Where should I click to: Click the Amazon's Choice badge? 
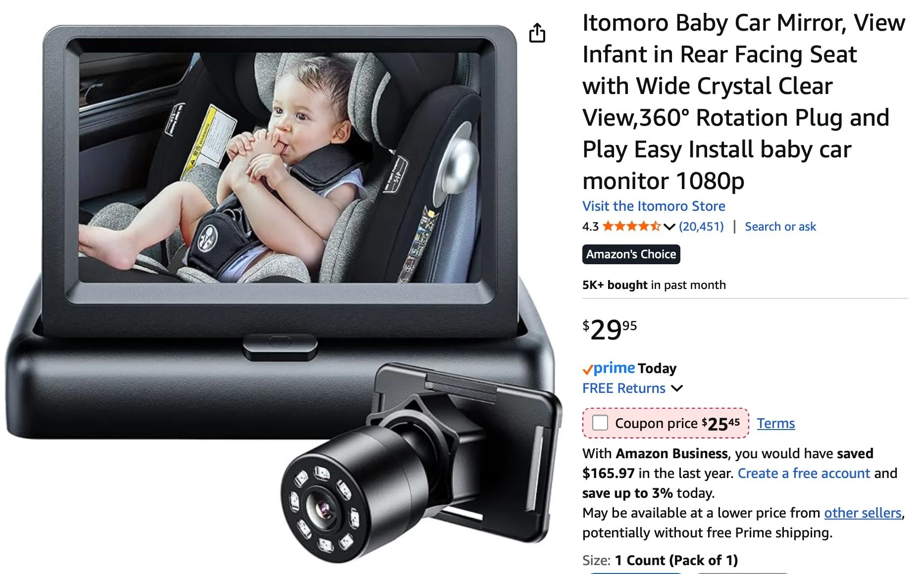(x=631, y=254)
